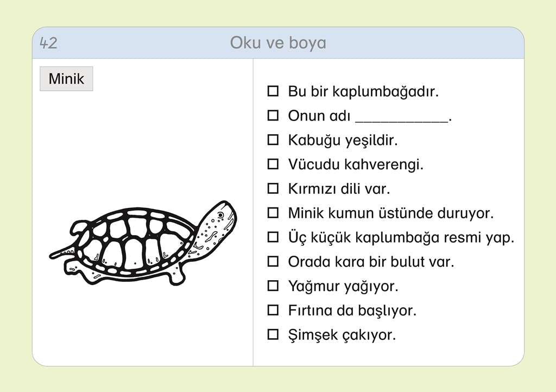
Task: Check the 'Şimşek çakıyor.' box
Action: pos(273,334)
